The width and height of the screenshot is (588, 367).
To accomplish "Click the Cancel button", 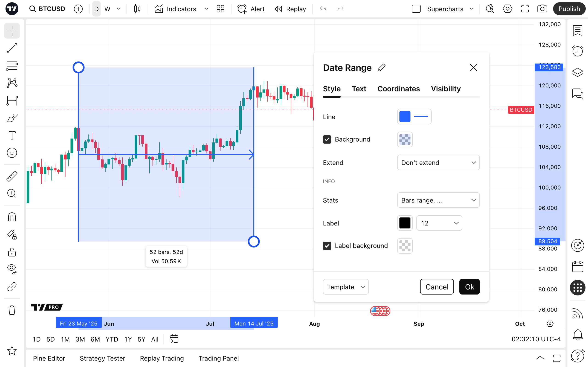I will (x=437, y=287).
